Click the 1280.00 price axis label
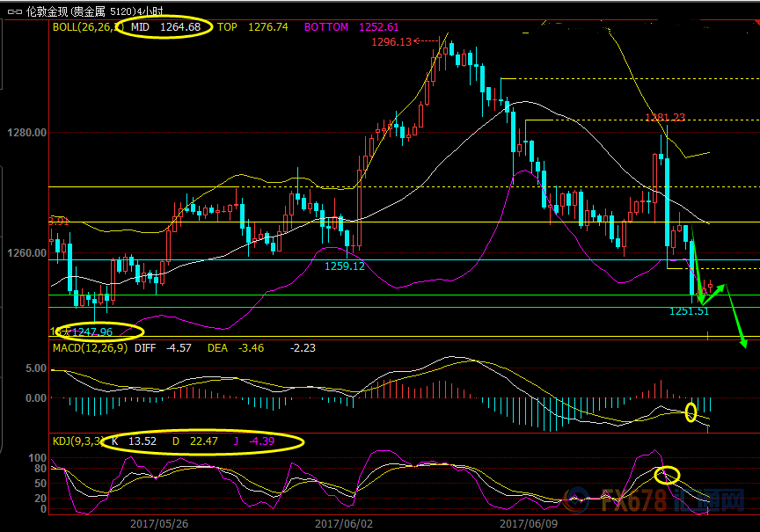Image resolution: width=760 pixels, height=532 pixels. point(27,133)
